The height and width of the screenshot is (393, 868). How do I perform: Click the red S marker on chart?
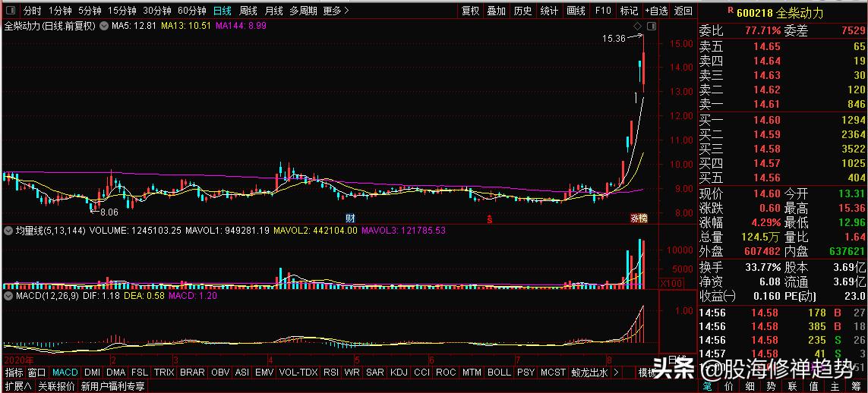coord(489,219)
